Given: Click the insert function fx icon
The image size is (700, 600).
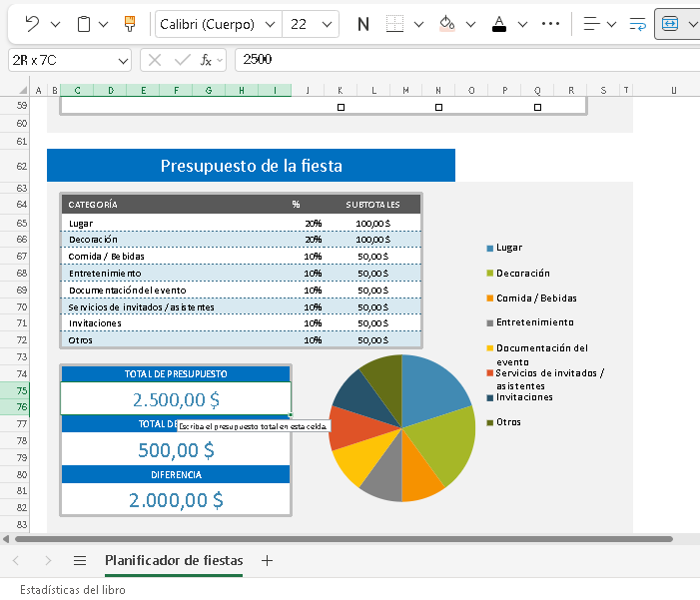Looking at the screenshot, I should 207,60.
